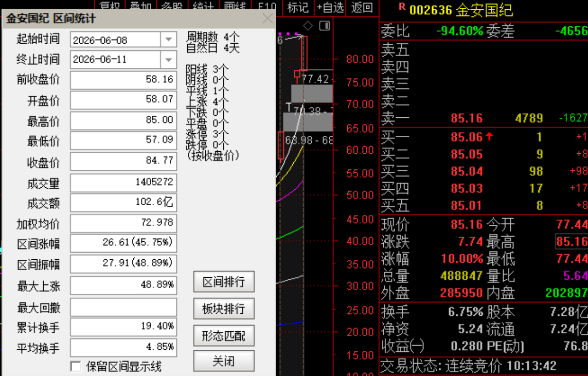This screenshot has width=588, height=376.
Task: Open the 统计 toolbar item
Action: click(203, 6)
